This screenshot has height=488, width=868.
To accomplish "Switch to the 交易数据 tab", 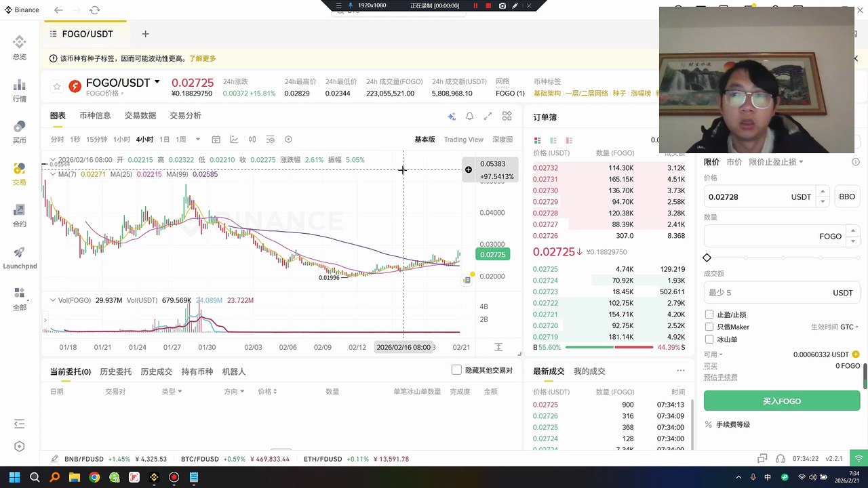I will tap(140, 115).
